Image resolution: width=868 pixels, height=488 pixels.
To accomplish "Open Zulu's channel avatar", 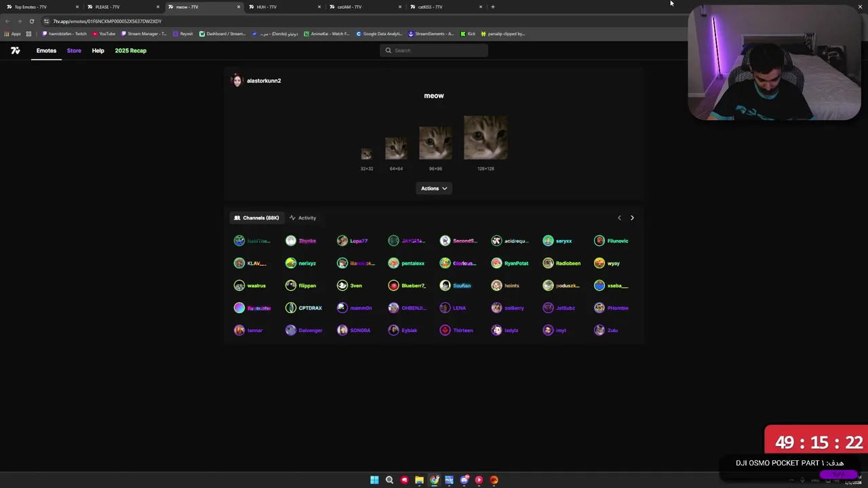I will click(599, 330).
